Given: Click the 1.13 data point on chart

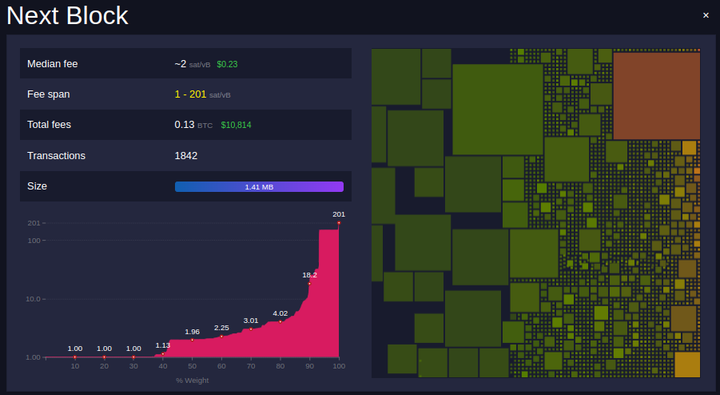Looking at the screenshot, I should coord(163,354).
